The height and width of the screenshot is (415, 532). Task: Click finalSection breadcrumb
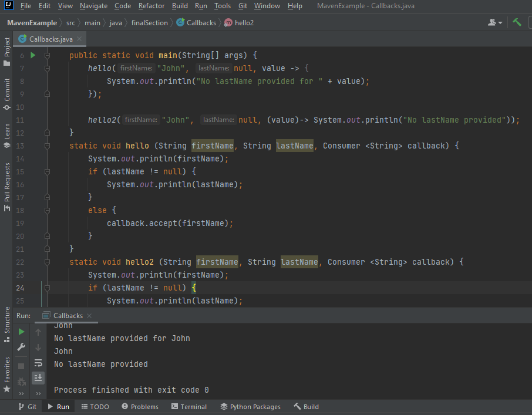point(150,23)
